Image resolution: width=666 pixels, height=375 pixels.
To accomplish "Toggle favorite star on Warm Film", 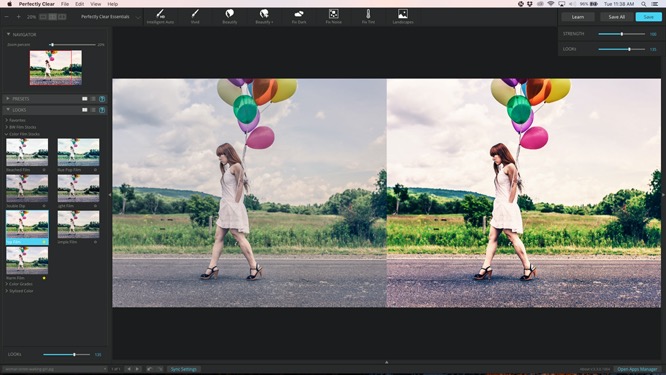I will 44,278.
